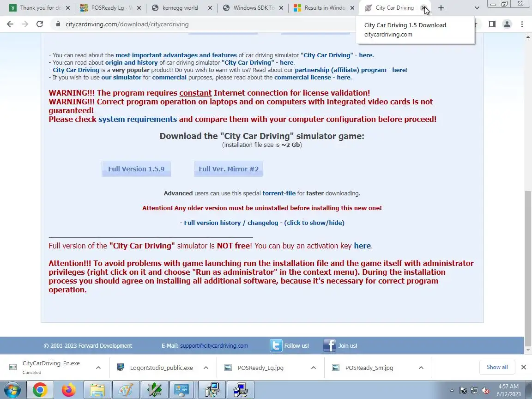The image size is (532, 399).
Task: Close the downloads bar
Action: click(524, 367)
